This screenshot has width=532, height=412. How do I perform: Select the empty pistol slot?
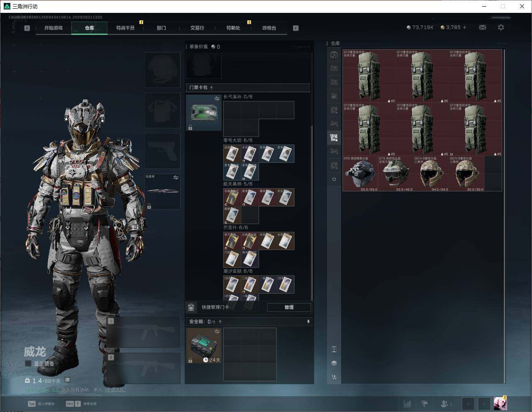(x=163, y=151)
